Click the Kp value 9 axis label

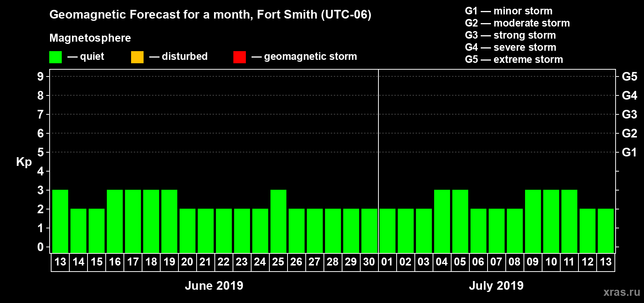pos(41,77)
